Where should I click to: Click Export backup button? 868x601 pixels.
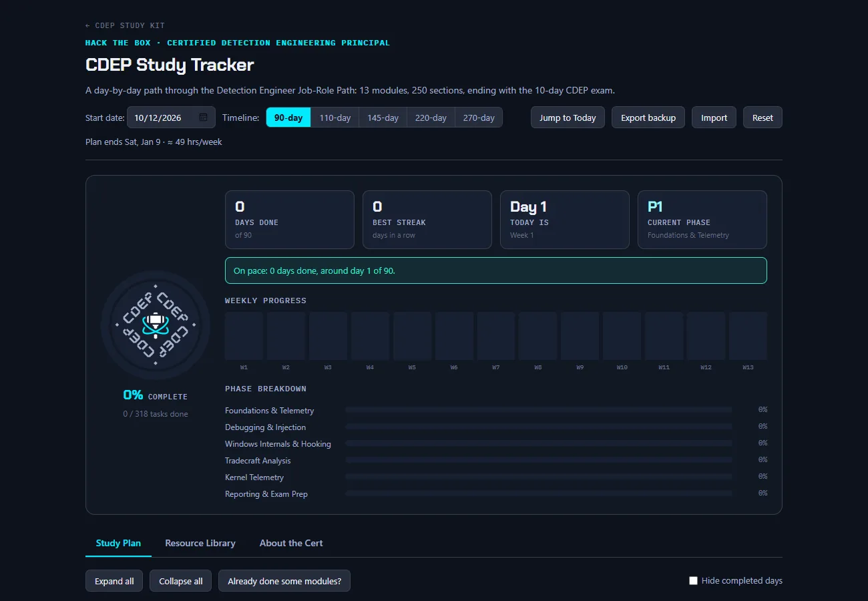[648, 118]
